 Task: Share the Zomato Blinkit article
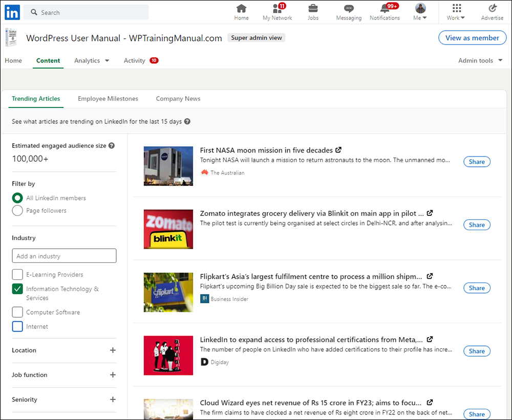point(477,225)
